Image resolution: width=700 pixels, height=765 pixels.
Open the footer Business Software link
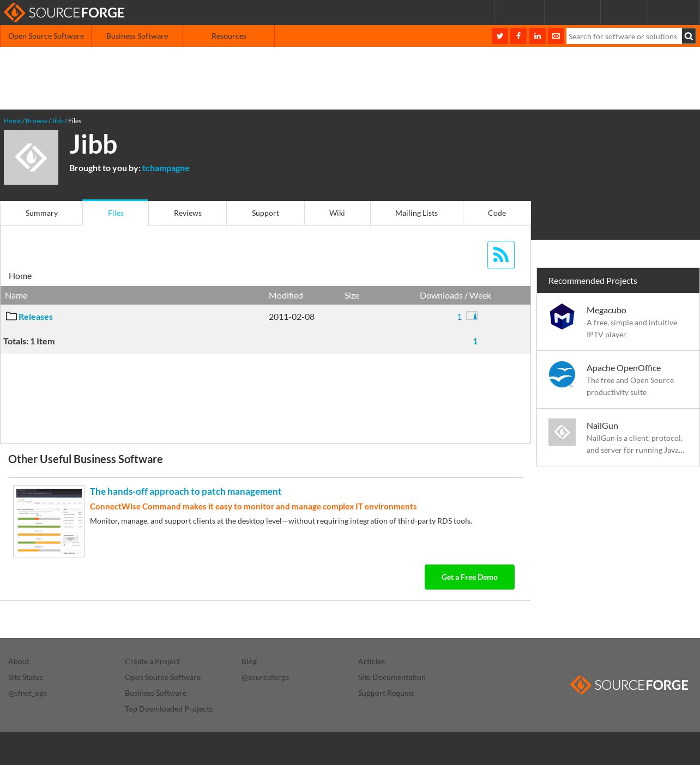coord(155,693)
